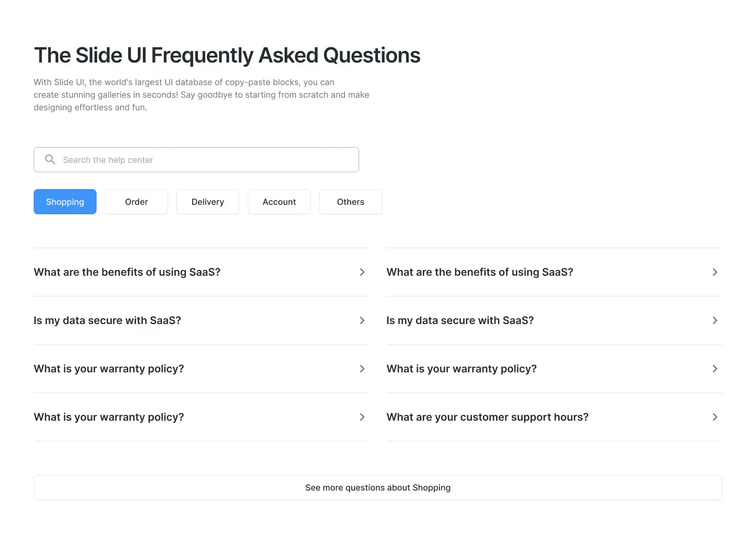Expand the bottom left-column warranty policy chevron
Screen dimensions: 756x542
(x=362, y=417)
